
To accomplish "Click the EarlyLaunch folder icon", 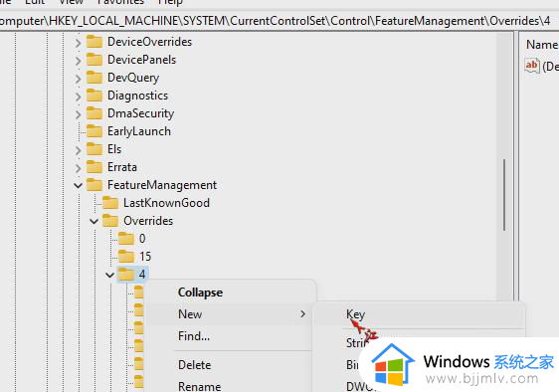I will tap(94, 131).
